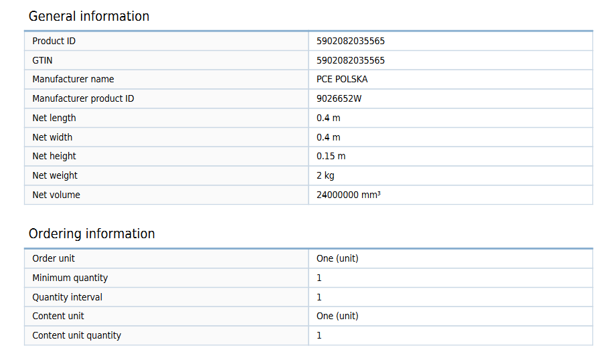Image resolution: width=613 pixels, height=364 pixels.
Task: Select the GTIN number value
Action: pos(350,60)
